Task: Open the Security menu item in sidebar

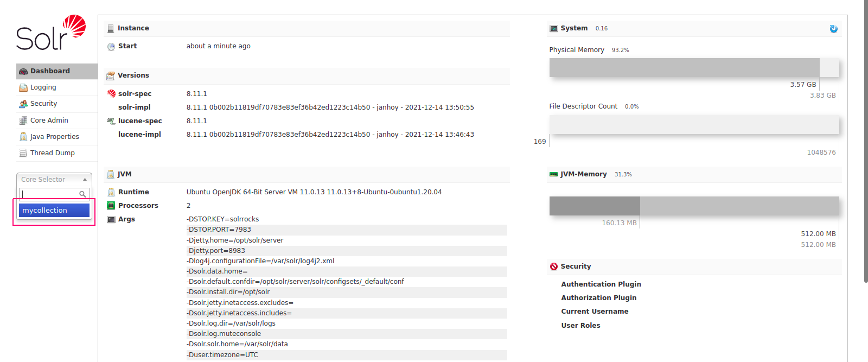Action: click(x=57, y=104)
